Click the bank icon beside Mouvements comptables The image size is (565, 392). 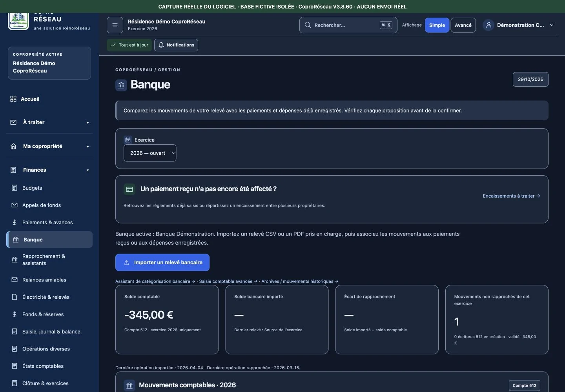[129, 386]
